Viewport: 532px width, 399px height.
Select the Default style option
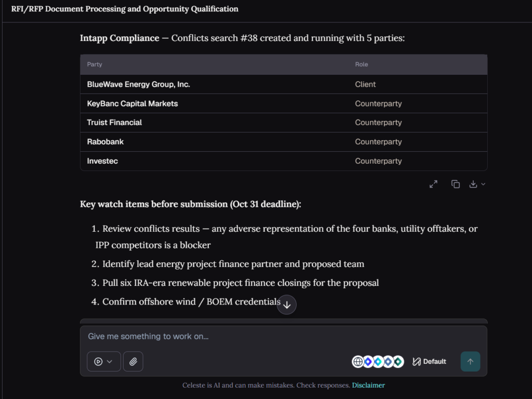pyautogui.click(x=429, y=362)
